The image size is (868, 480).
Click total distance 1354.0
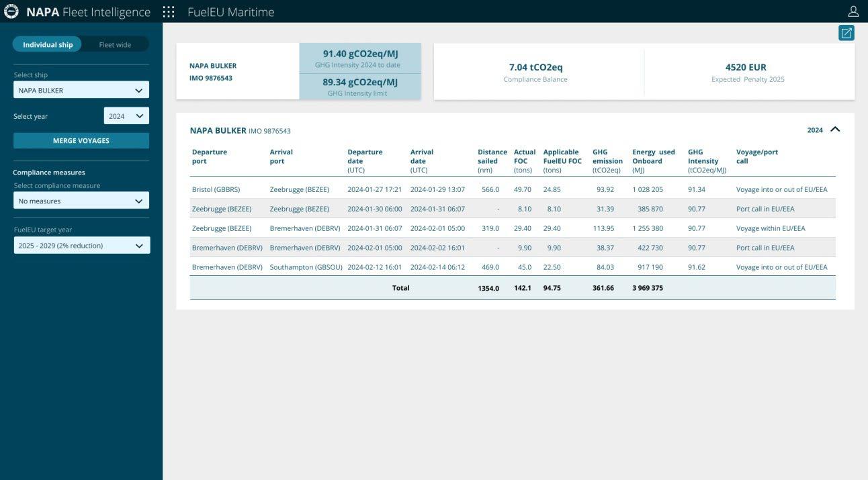(x=488, y=288)
